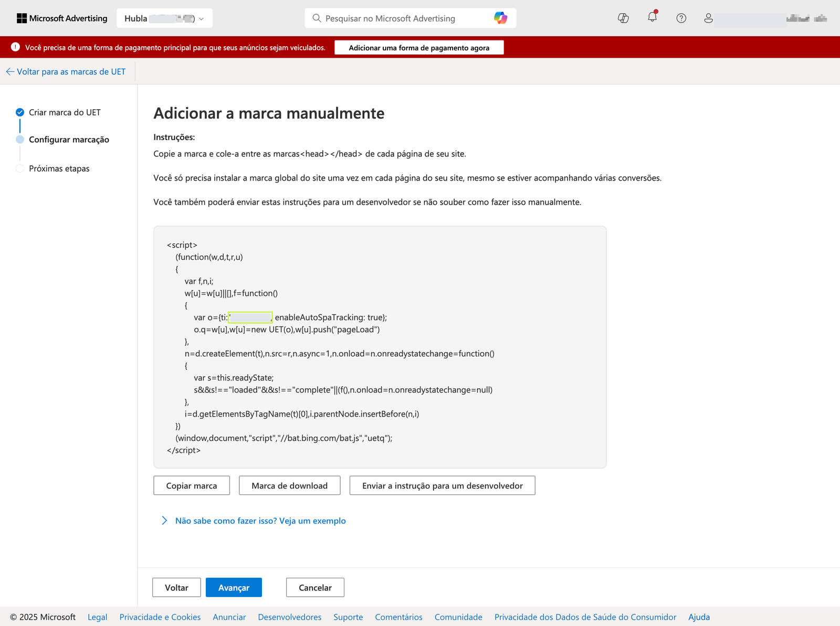Image resolution: width=840 pixels, height=626 pixels.
Task: Open the Privacidade e Cookies footer link
Action: 160,617
